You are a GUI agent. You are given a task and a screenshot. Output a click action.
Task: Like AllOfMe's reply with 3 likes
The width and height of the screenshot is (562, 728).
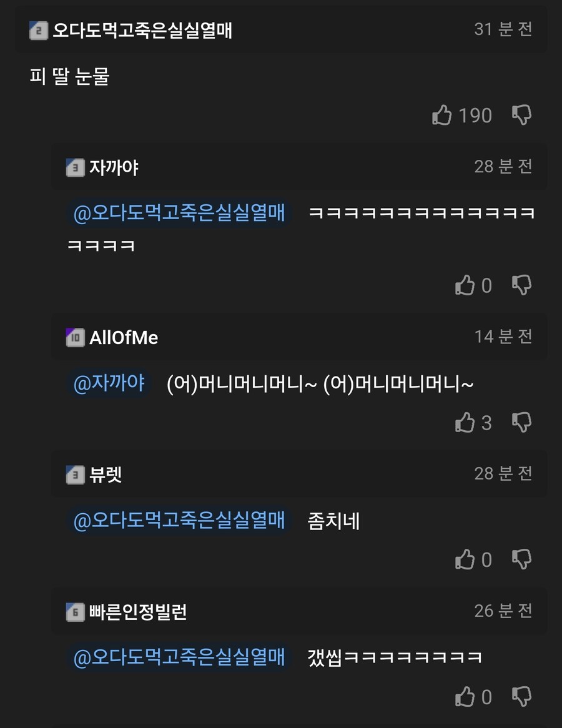point(465,423)
